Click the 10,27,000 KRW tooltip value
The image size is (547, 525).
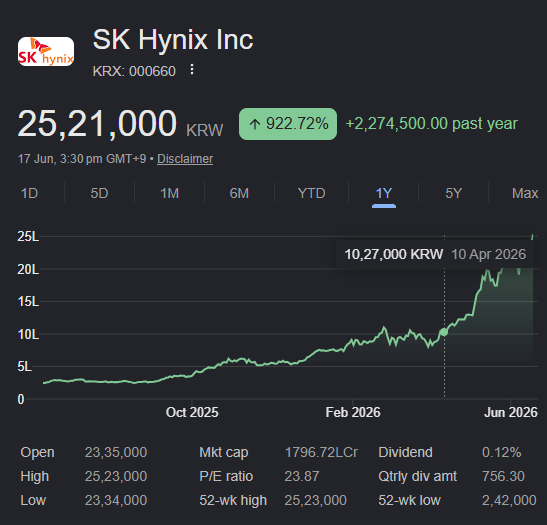point(394,254)
